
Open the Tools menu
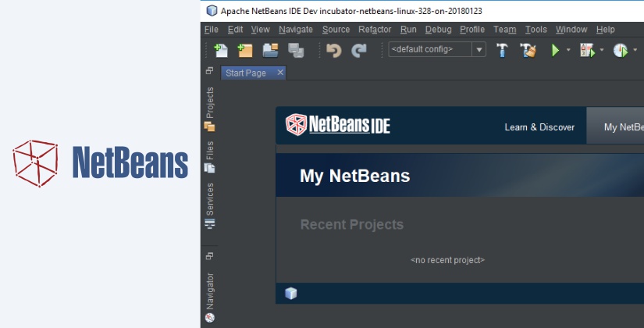tap(535, 30)
